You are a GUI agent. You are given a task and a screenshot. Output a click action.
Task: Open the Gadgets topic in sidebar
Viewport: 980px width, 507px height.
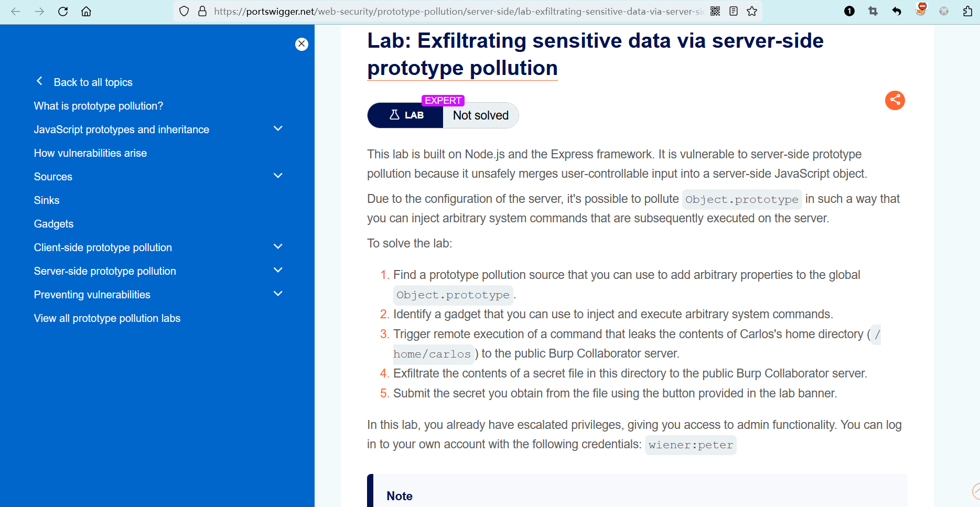[53, 224]
